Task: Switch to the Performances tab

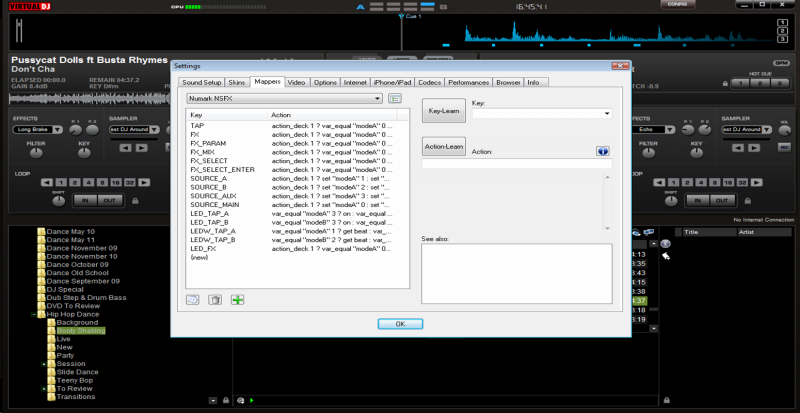Action: pos(469,82)
